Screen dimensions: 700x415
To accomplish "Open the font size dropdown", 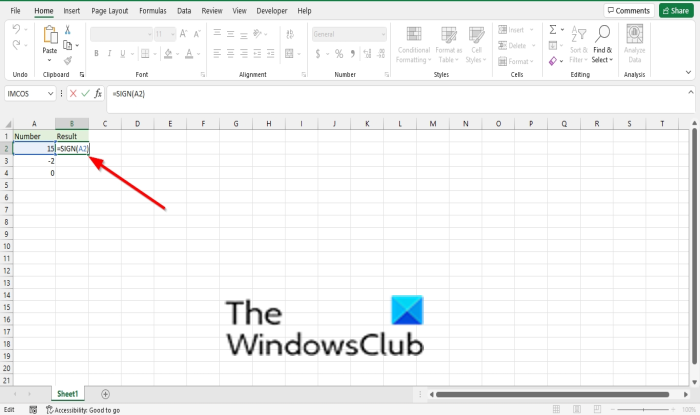I will (x=173, y=34).
